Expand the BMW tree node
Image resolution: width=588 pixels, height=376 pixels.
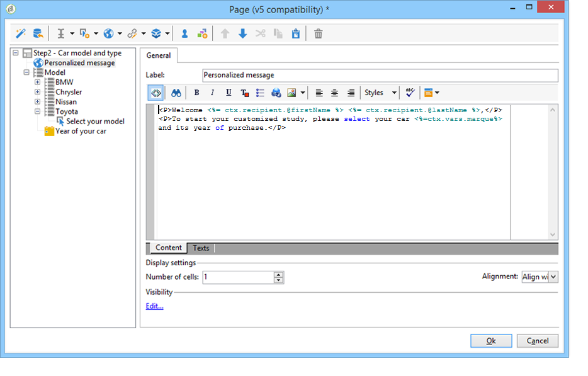coord(37,83)
